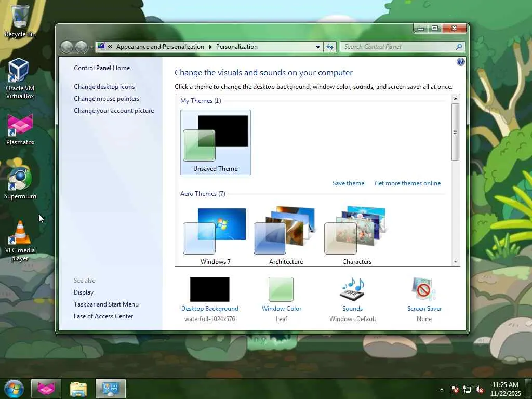Open the recent pages dropdown near Forward
532x399 pixels.
(x=91, y=47)
